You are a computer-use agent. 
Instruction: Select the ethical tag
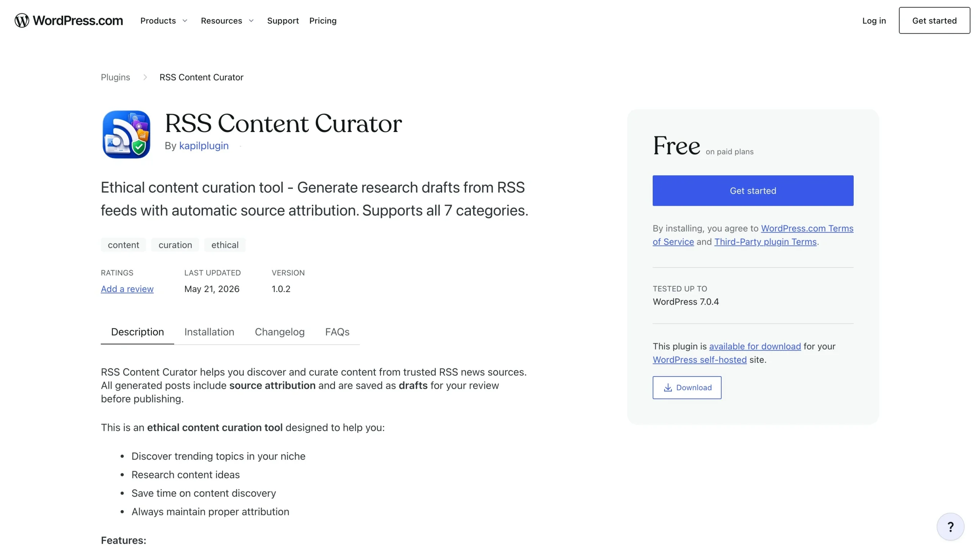225,245
